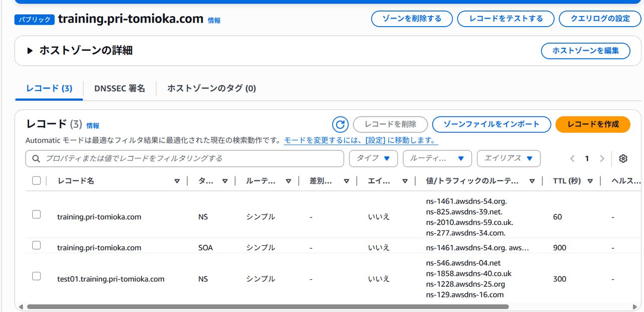Check the SOA record row checkbox
The height and width of the screenshot is (312, 644).
(36, 245)
